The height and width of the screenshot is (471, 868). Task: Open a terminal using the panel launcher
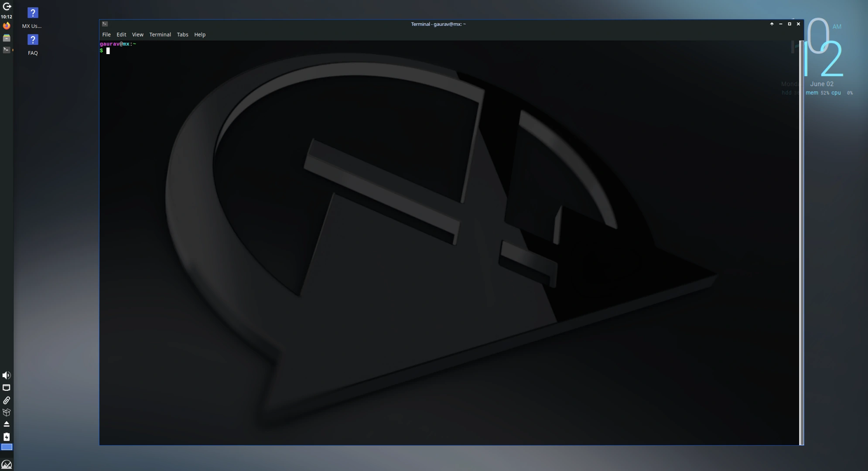click(x=6, y=50)
